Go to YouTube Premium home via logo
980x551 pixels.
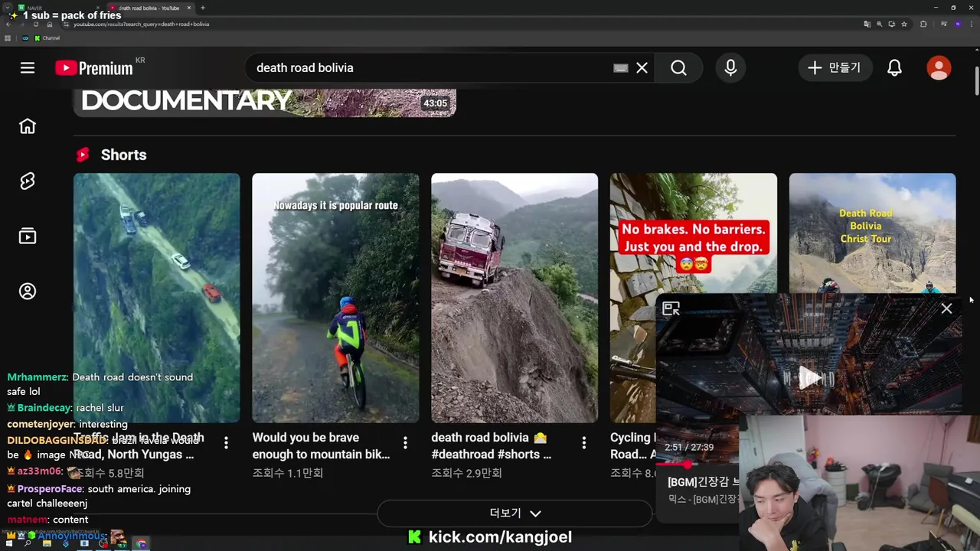pyautogui.click(x=94, y=68)
